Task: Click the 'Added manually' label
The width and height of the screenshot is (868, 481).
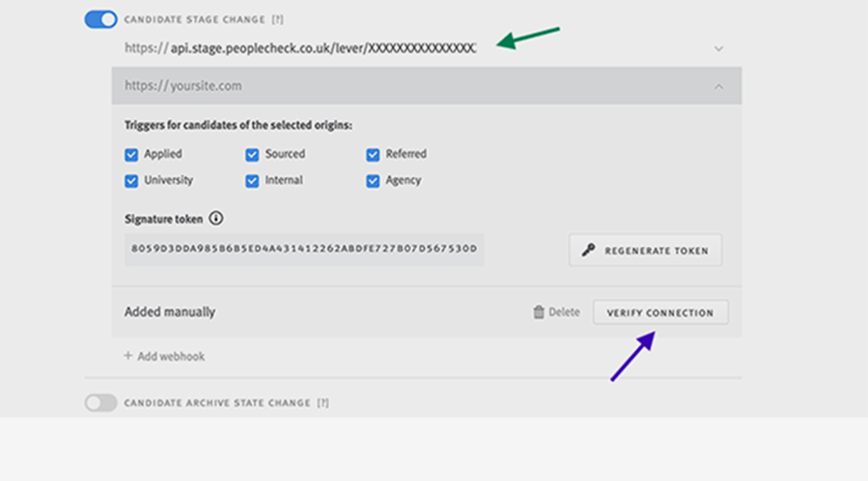Action: tap(170, 312)
